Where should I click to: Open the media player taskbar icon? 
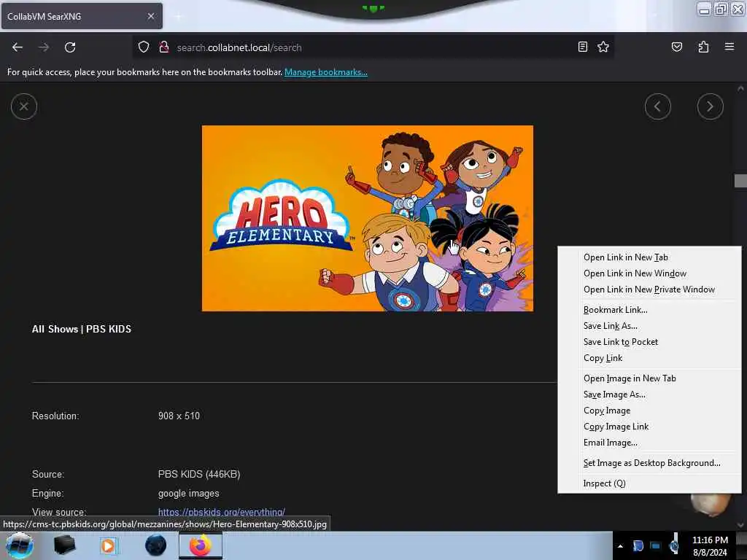pos(108,545)
